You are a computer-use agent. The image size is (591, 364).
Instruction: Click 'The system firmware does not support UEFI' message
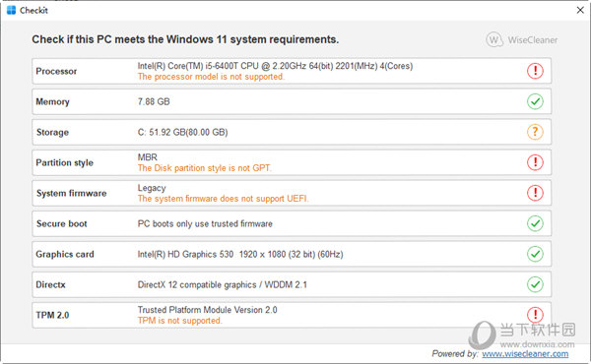click(x=223, y=199)
